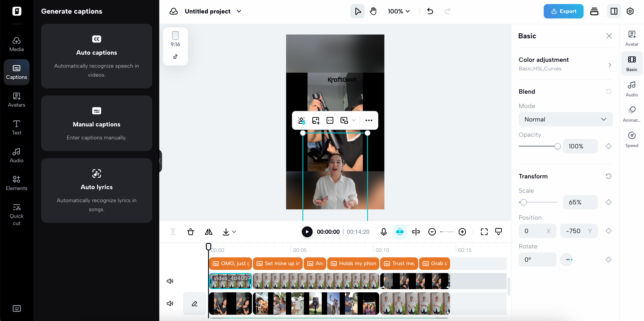Mute the top video track

click(170, 281)
